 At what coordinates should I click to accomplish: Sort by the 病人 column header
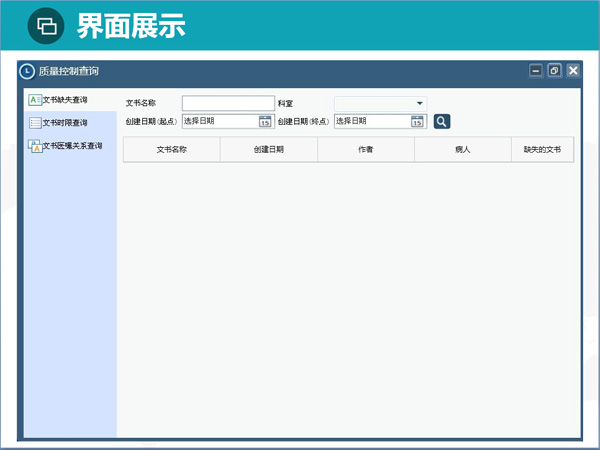click(463, 150)
